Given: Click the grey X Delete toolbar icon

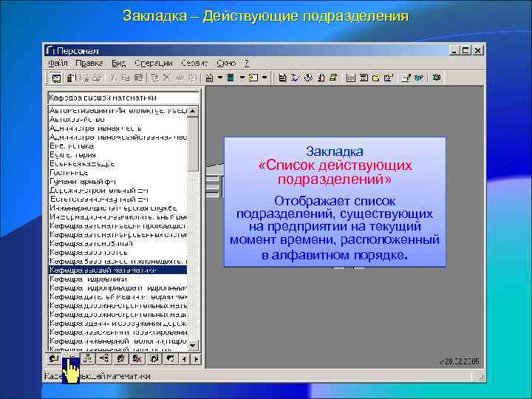Looking at the screenshot, I should (x=166, y=78).
